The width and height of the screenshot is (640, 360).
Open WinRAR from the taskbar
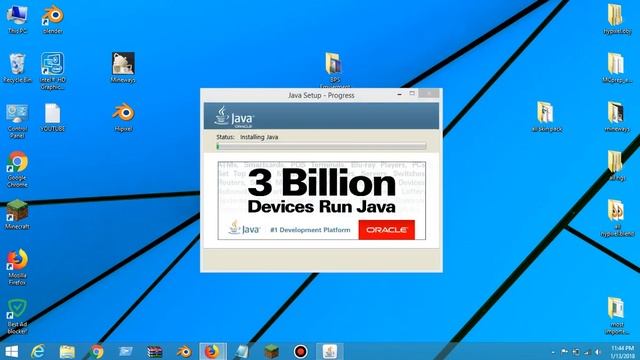[x=155, y=351]
